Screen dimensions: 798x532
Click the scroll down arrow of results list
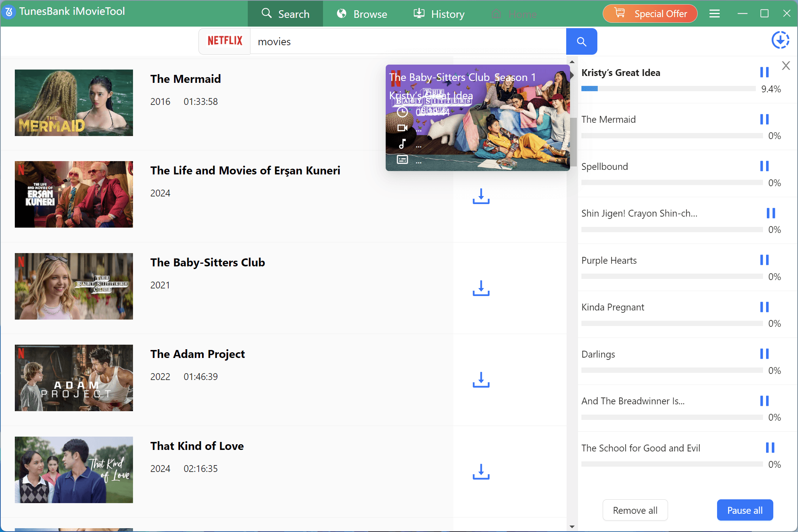[x=572, y=527]
